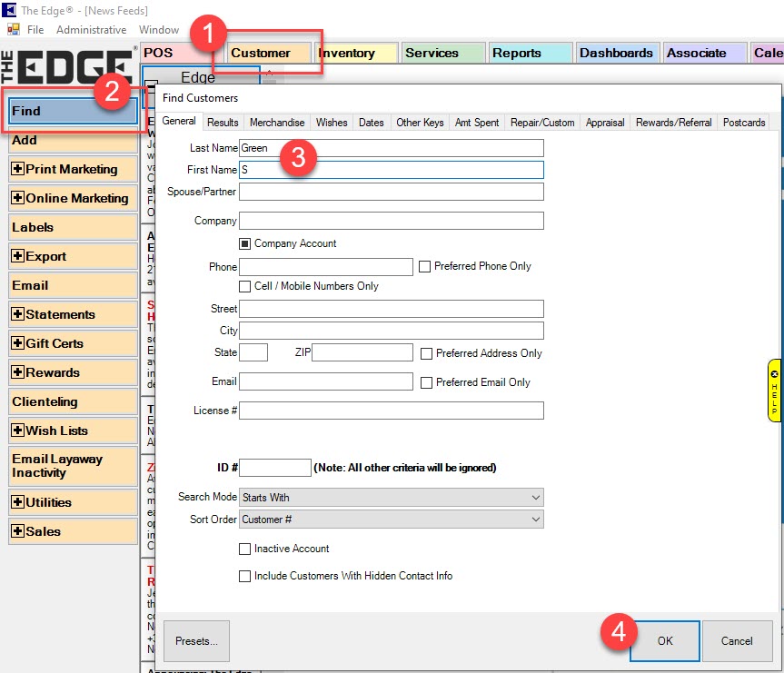Click the app icon in menu bar
Viewport: 784px width, 673px height.
pyautogui.click(x=13, y=30)
